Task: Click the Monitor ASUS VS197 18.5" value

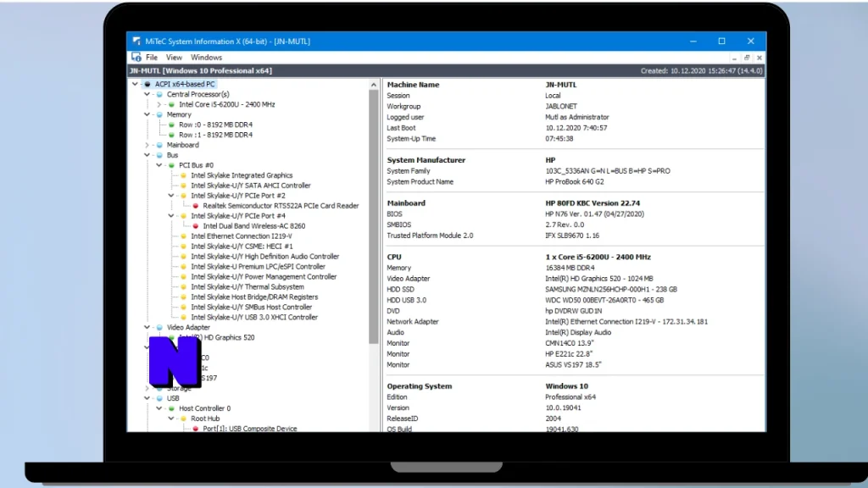Action: (x=573, y=364)
